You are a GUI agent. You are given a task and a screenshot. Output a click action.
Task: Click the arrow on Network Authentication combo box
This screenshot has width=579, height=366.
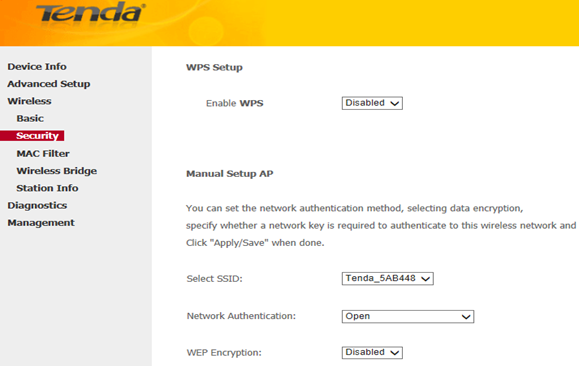click(466, 317)
